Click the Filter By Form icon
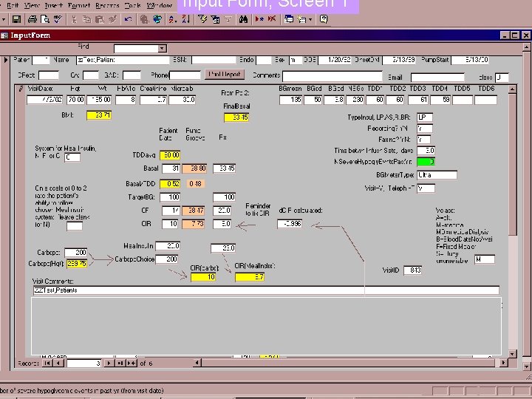The image size is (532, 399). (215, 19)
